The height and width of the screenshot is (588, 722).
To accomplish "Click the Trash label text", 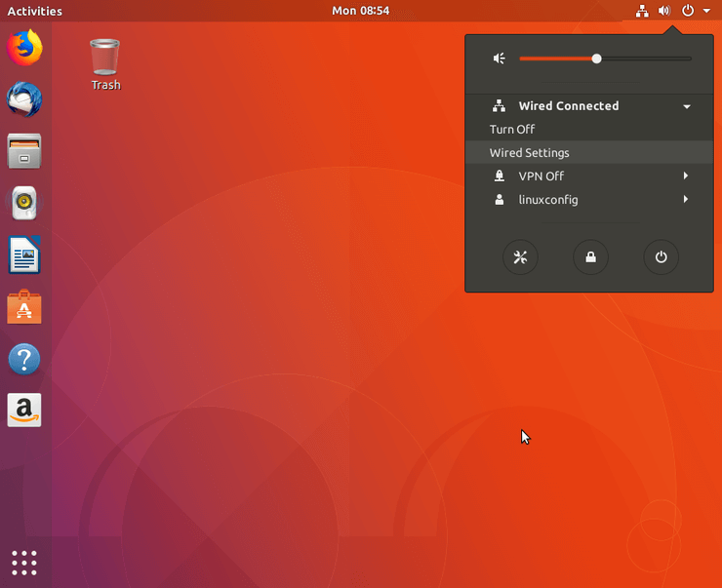I will pyautogui.click(x=106, y=85).
